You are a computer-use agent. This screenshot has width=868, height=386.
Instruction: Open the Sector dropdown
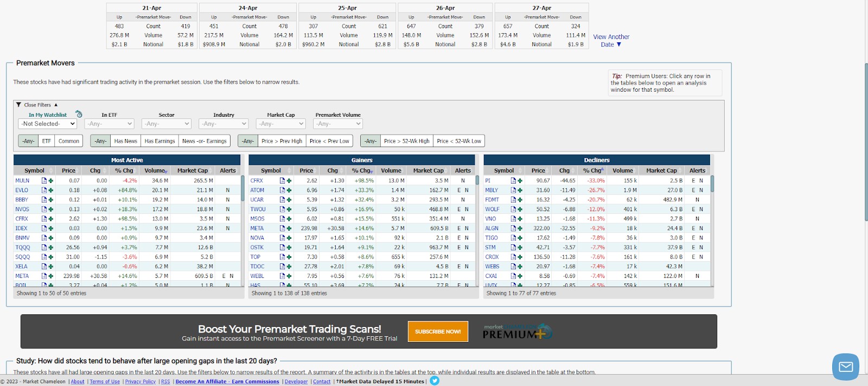167,124
